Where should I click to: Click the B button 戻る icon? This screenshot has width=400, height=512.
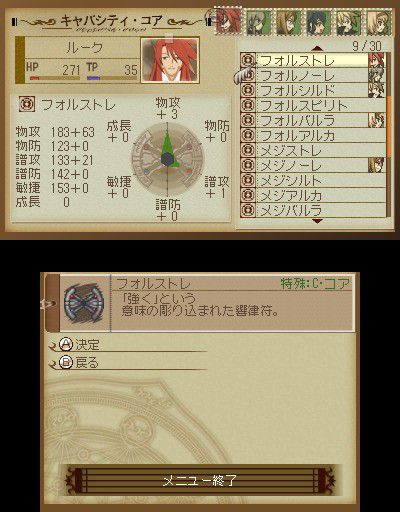pos(66,362)
